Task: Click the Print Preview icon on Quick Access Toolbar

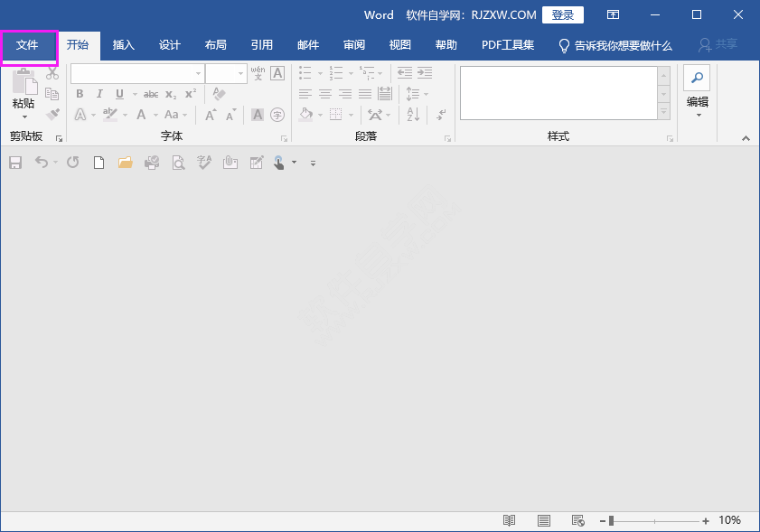Action: click(177, 163)
